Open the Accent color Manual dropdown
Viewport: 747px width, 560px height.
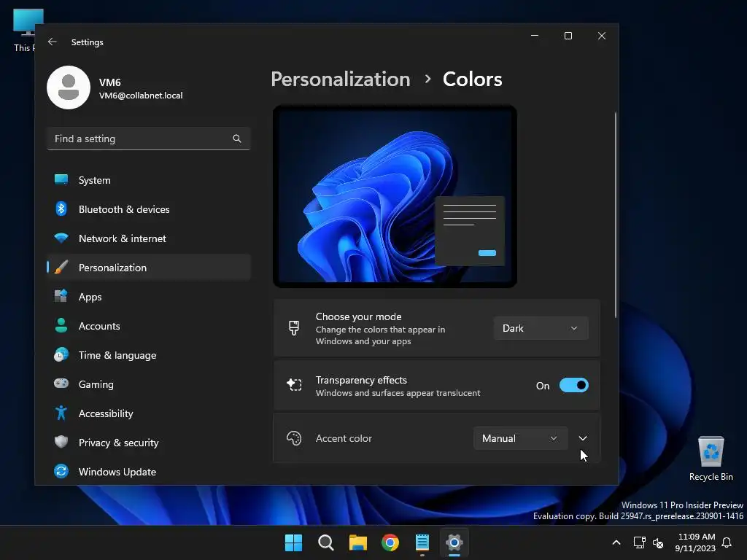520,438
